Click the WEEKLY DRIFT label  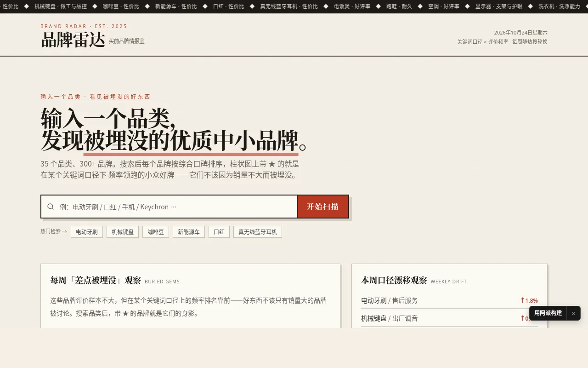click(449, 282)
